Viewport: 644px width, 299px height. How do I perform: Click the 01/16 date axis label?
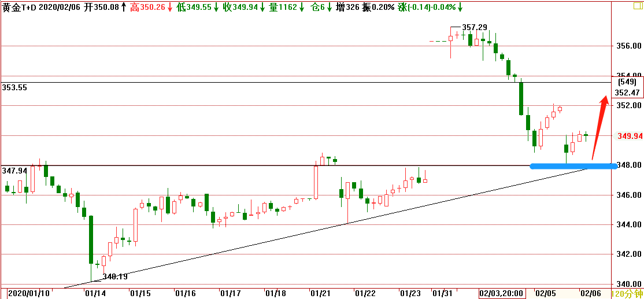(185, 294)
